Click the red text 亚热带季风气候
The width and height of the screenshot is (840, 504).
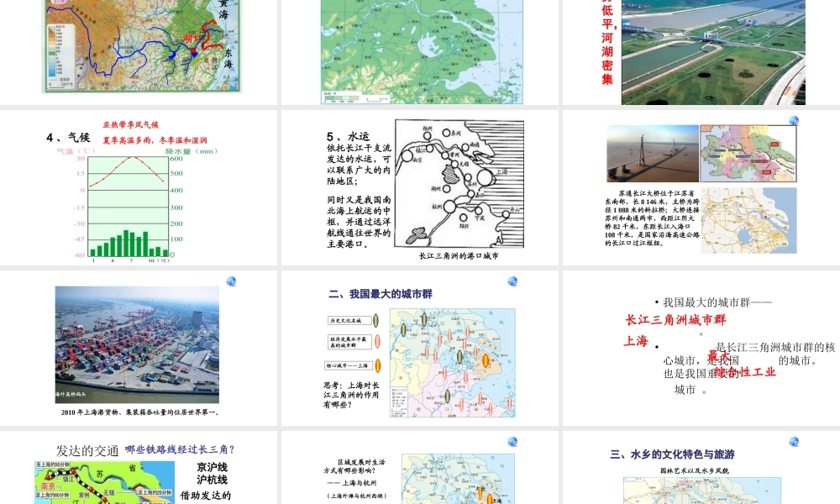pos(131,125)
